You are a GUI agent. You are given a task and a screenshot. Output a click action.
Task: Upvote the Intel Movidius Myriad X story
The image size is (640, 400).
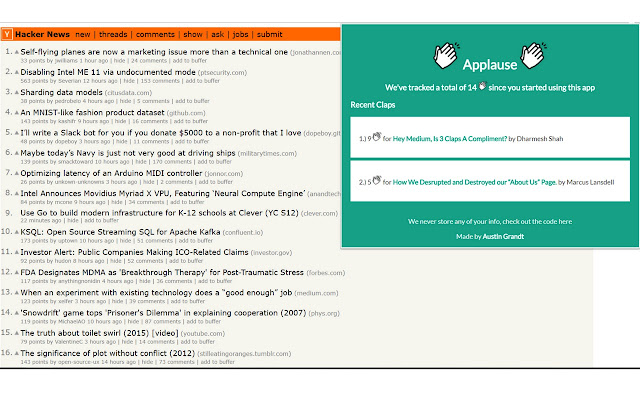(x=17, y=193)
